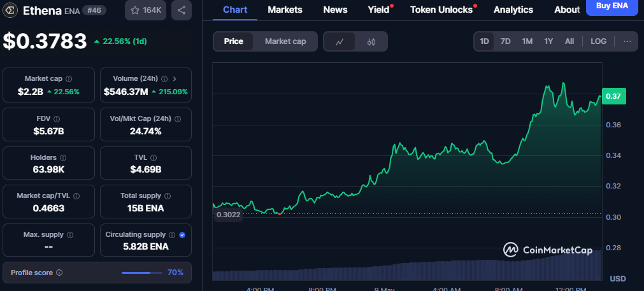Select the 7D time range
This screenshot has width=644, height=291.
pos(505,41)
